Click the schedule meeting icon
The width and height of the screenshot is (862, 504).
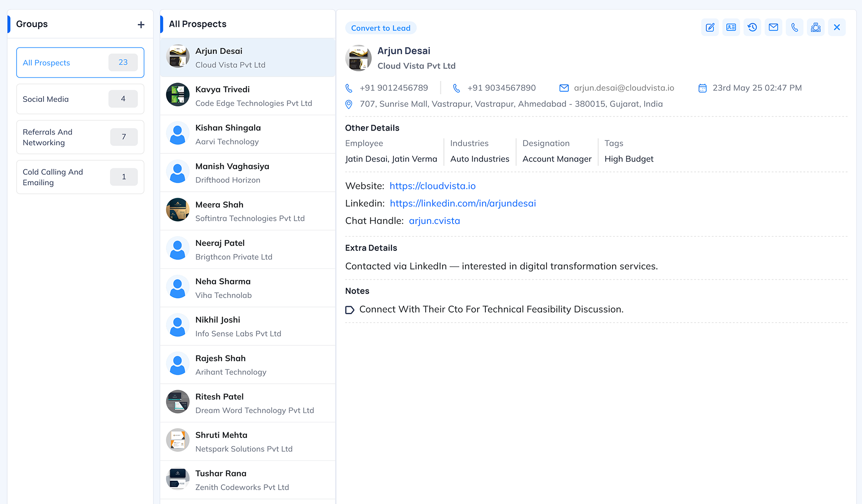(815, 27)
